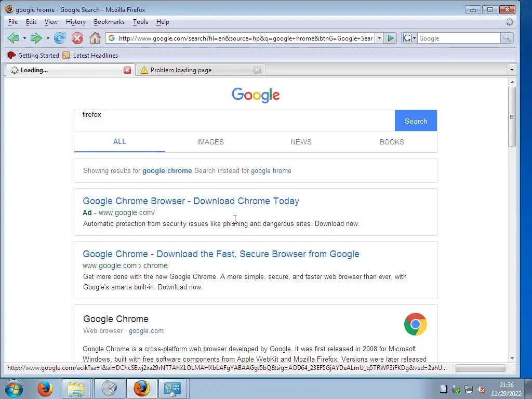This screenshot has width=532, height=399.
Task: Open the File menu
Action: [13, 22]
